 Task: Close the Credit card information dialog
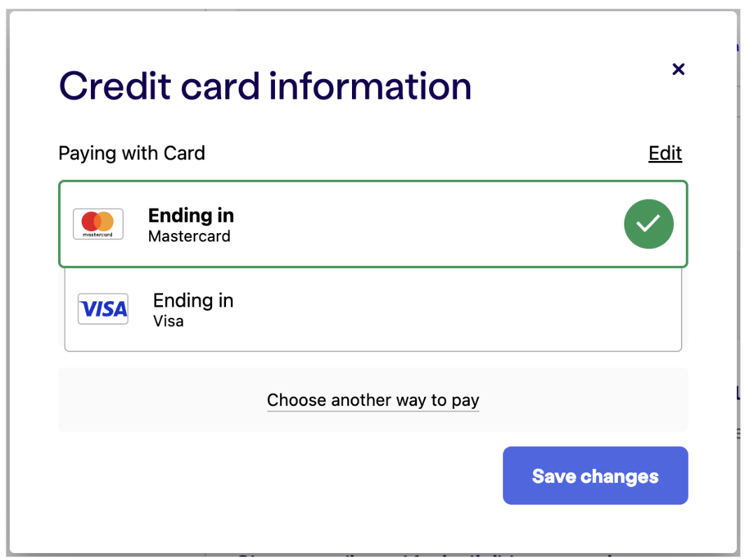[x=678, y=69]
